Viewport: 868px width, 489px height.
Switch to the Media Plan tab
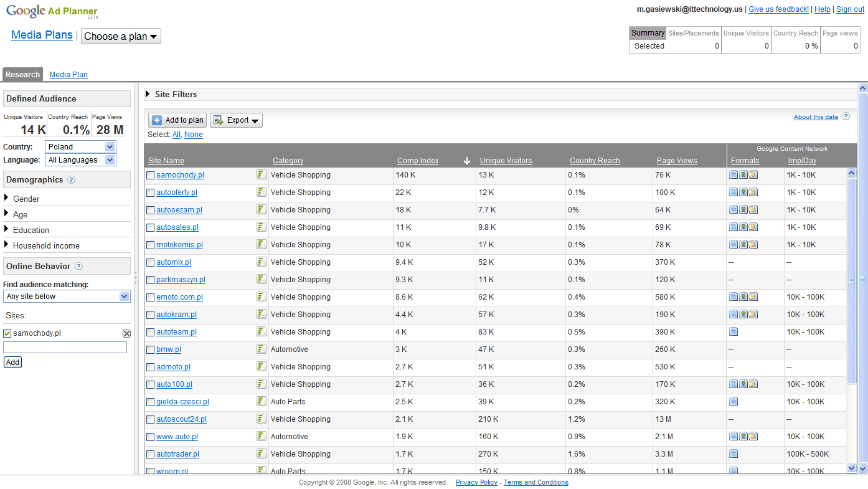click(68, 75)
